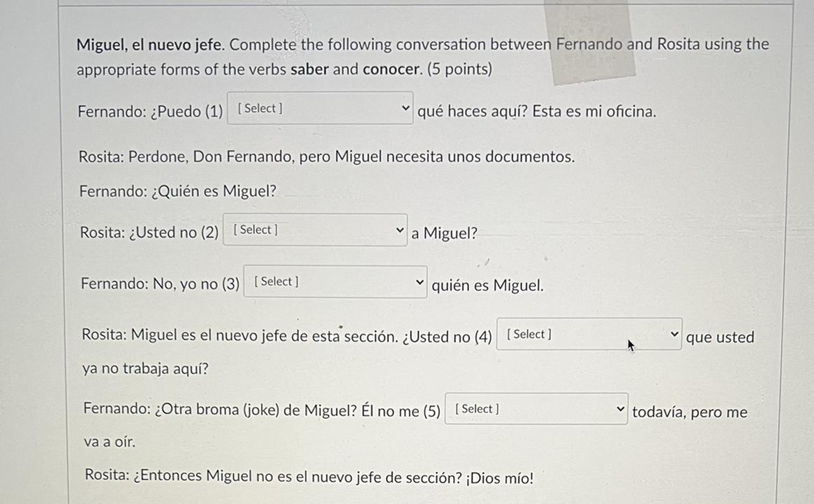Viewport: 814px width, 504px height.
Task: Click the chevron arrow before 'a Miguel?'
Action: 399,230
